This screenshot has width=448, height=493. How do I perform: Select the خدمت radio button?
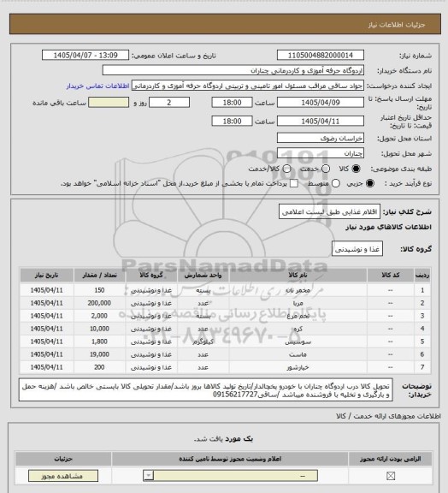point(326,169)
